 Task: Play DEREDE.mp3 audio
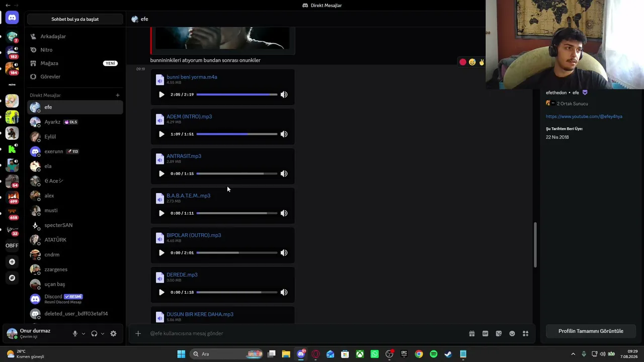[162, 292]
